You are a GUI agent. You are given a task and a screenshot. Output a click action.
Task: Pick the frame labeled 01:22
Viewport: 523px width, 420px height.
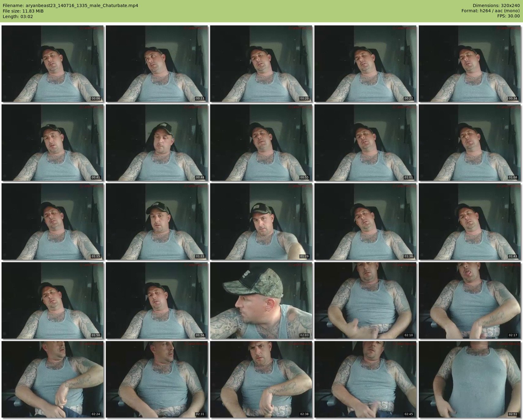coord(157,221)
